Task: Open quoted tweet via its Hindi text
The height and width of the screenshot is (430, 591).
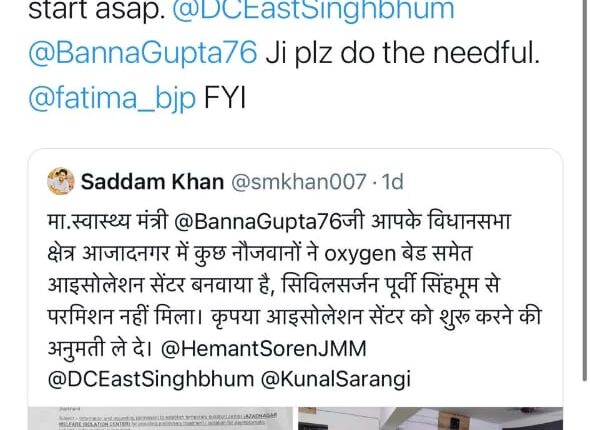Action: [294, 285]
